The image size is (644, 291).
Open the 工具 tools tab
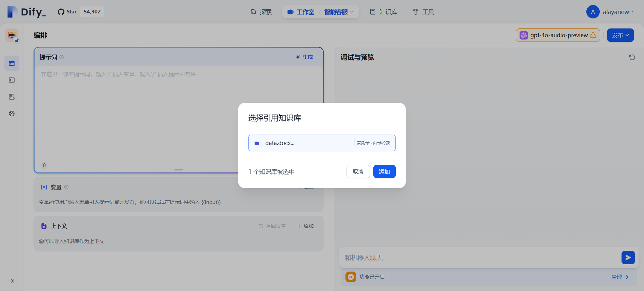423,12
